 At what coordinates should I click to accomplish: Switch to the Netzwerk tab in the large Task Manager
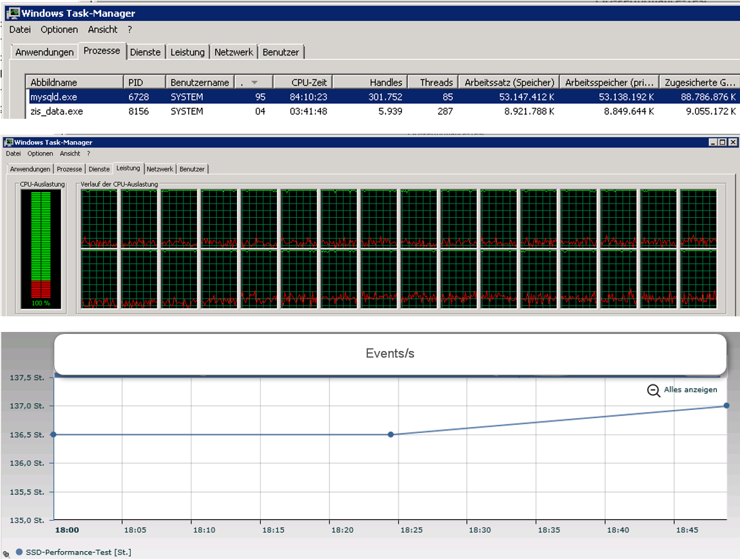(234, 52)
